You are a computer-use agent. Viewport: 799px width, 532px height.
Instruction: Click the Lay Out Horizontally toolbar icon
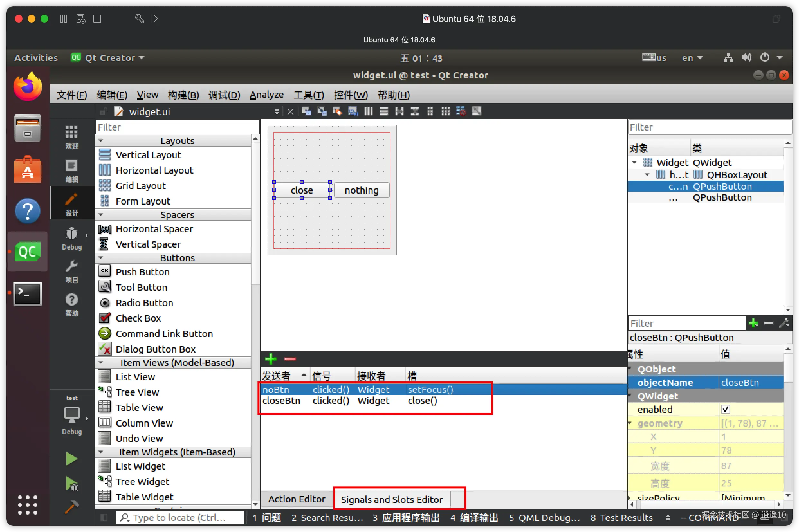pos(368,111)
